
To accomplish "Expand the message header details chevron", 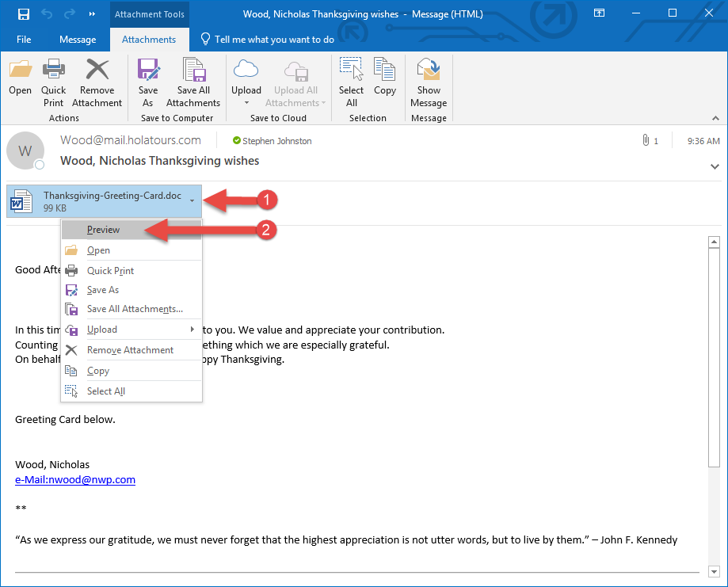I will pos(715,166).
